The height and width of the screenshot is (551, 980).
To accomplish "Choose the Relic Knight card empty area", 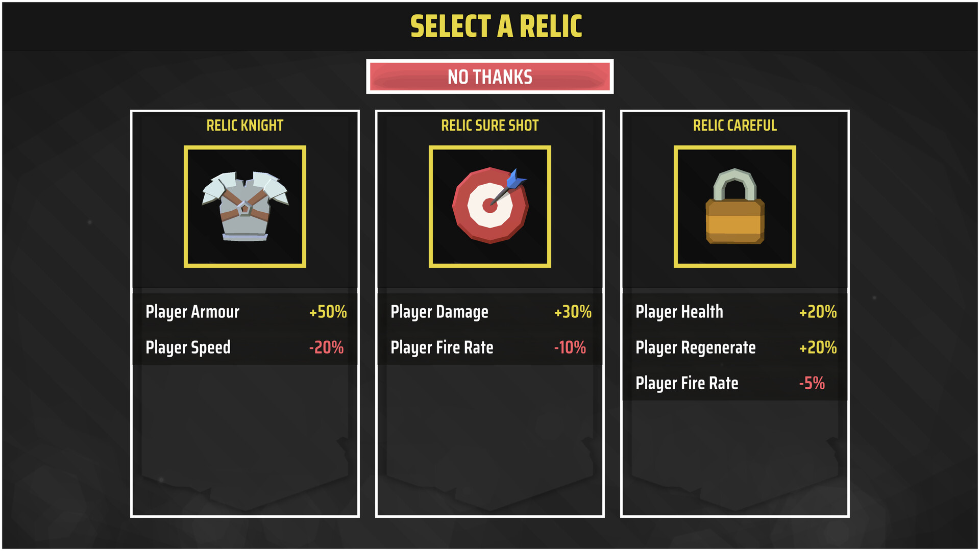I will coord(245,439).
